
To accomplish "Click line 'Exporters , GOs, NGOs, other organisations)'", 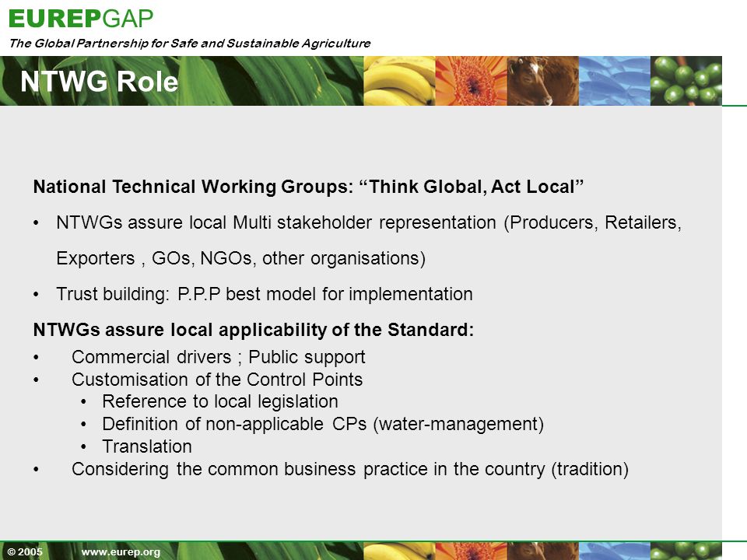I will tap(240, 258).
